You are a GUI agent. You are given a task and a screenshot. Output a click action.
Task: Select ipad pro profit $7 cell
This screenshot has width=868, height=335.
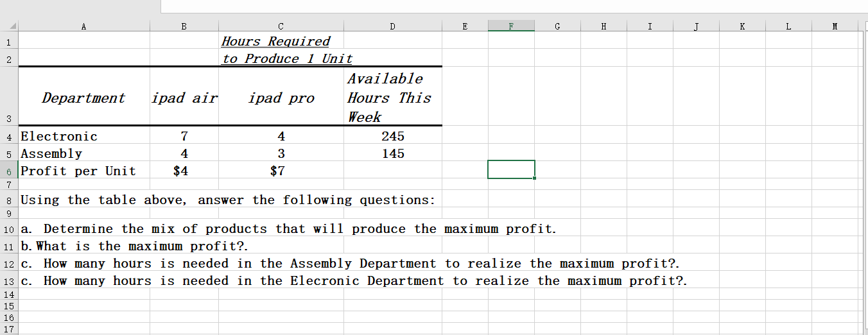point(281,171)
